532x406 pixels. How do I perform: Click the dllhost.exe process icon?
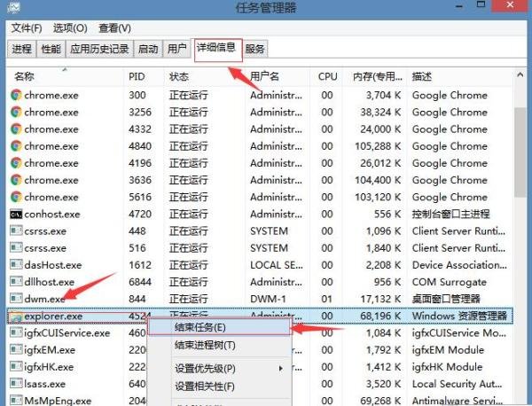(16, 282)
